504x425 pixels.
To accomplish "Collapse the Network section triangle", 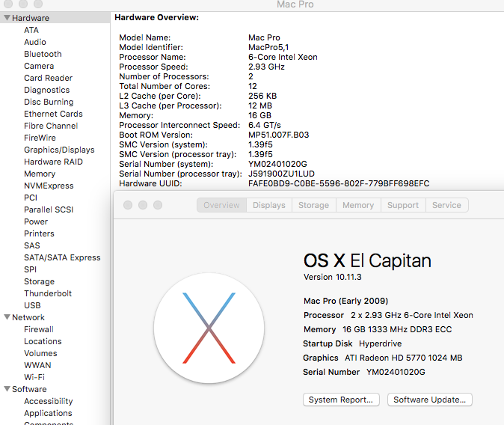I will tap(7, 317).
